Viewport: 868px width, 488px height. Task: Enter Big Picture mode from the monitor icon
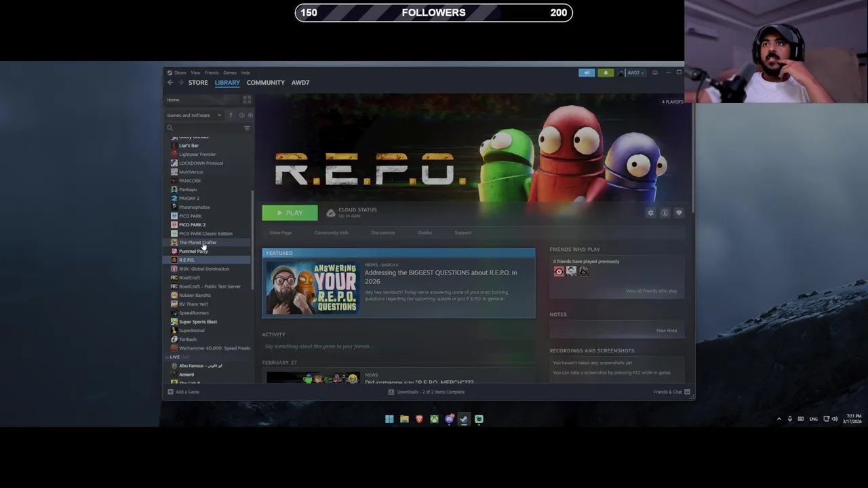tap(655, 73)
